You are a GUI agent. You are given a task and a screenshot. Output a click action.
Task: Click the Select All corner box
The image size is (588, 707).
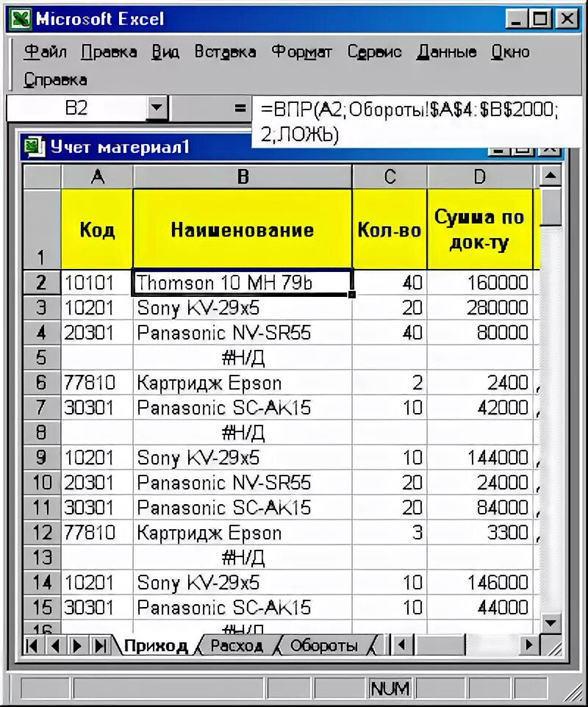[42, 176]
